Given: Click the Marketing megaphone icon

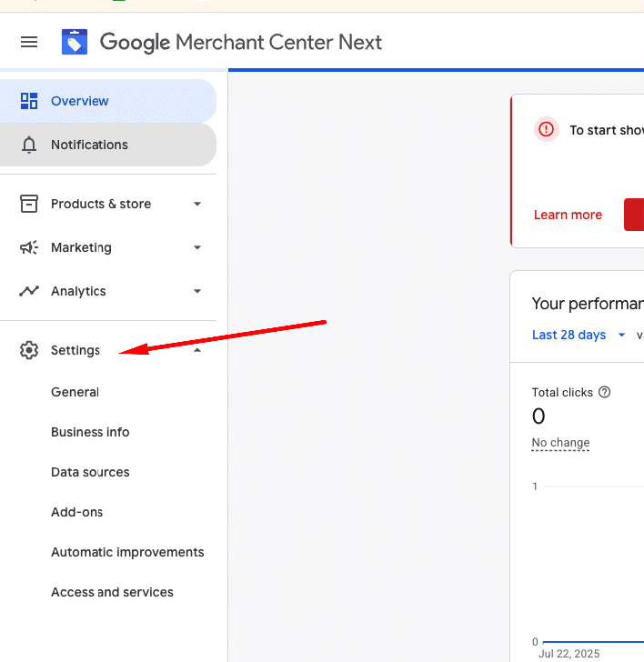Looking at the screenshot, I should [29, 247].
